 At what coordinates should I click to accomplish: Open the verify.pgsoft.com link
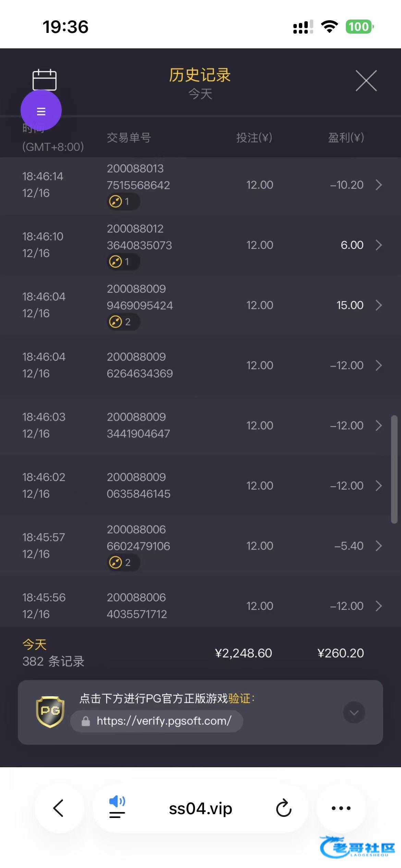pyautogui.click(x=164, y=721)
